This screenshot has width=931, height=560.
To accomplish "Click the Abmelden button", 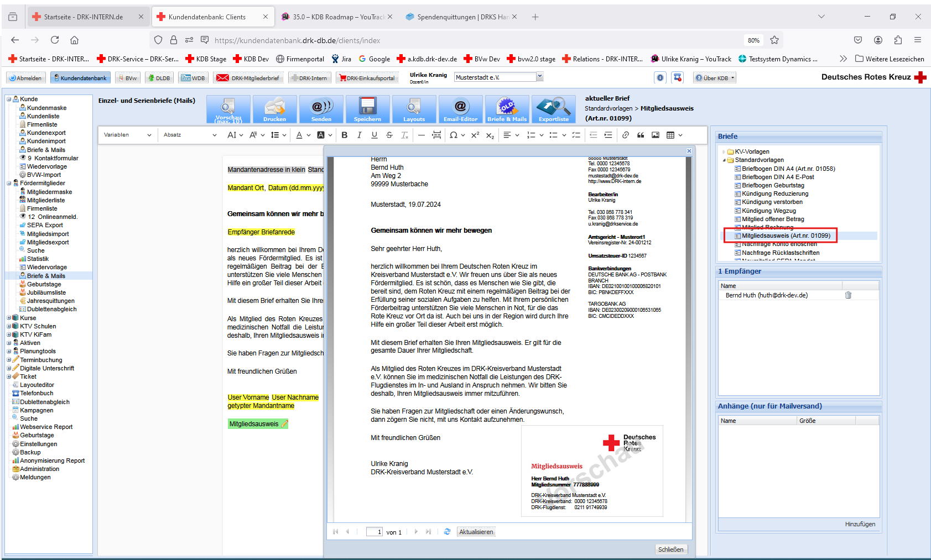I will click(x=25, y=78).
